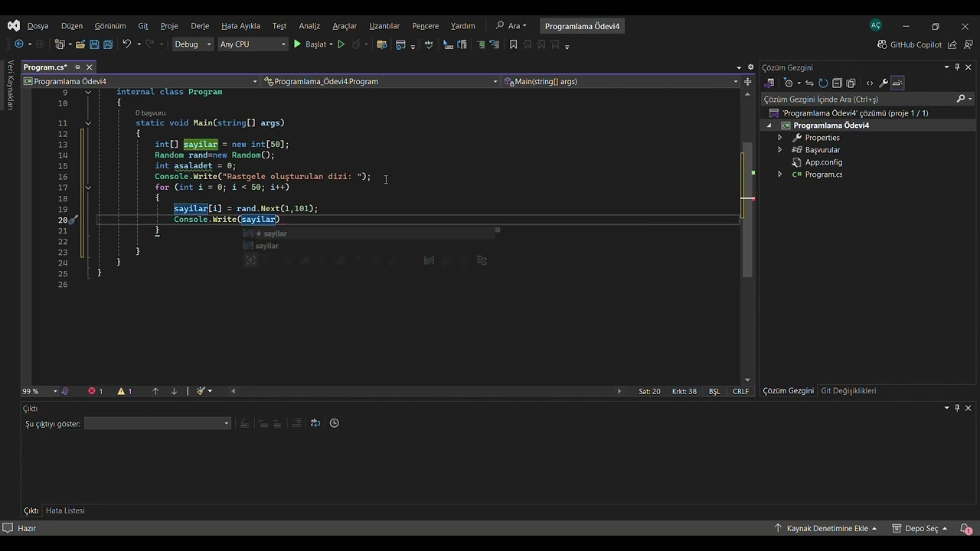Collapse the Main method code block at line 11
The image size is (980, 551).
[88, 123]
